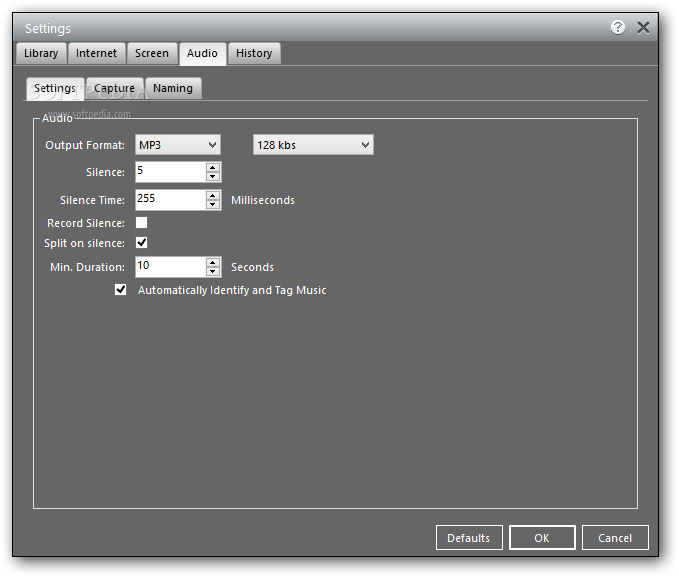Uncheck the Split on silence checkbox
This screenshot has width=679, height=577.
(x=142, y=243)
